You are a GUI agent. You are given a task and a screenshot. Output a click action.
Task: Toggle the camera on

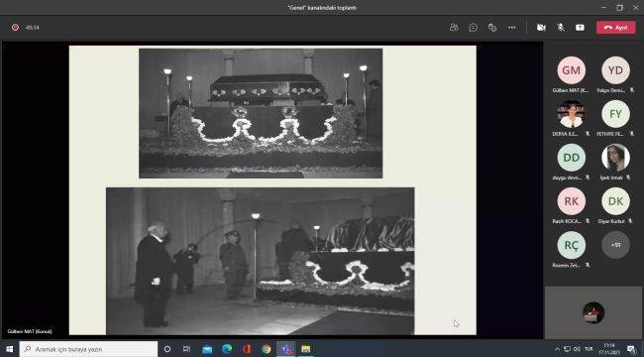[x=541, y=28]
